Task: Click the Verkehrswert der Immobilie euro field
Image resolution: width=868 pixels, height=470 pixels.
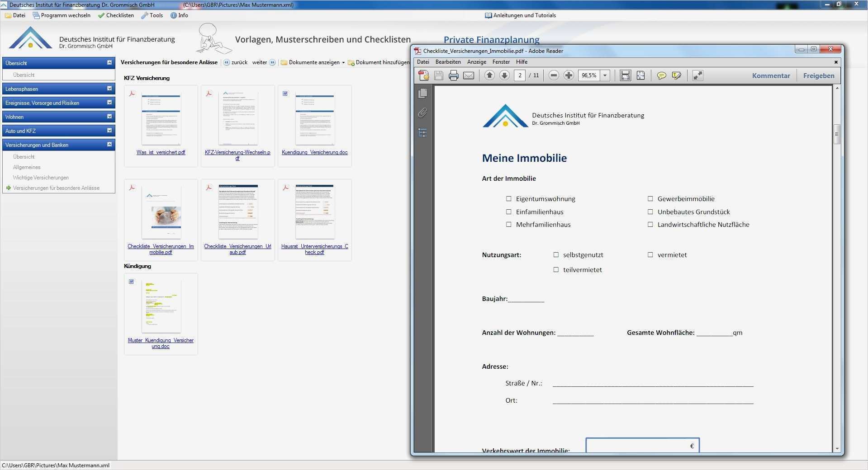Action: click(x=642, y=445)
